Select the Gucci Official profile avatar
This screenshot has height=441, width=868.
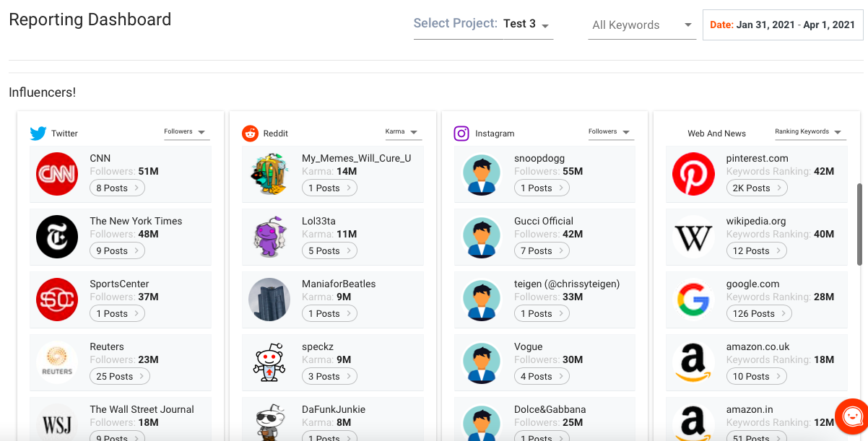(x=482, y=237)
